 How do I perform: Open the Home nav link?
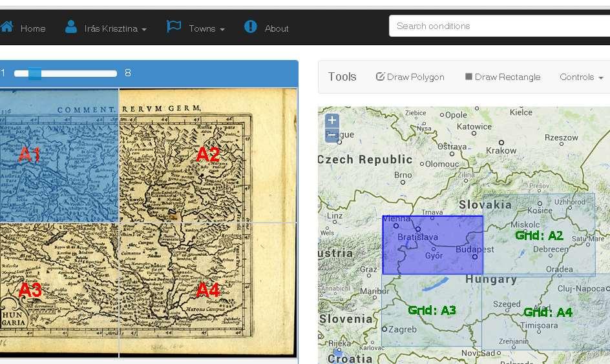(x=33, y=28)
